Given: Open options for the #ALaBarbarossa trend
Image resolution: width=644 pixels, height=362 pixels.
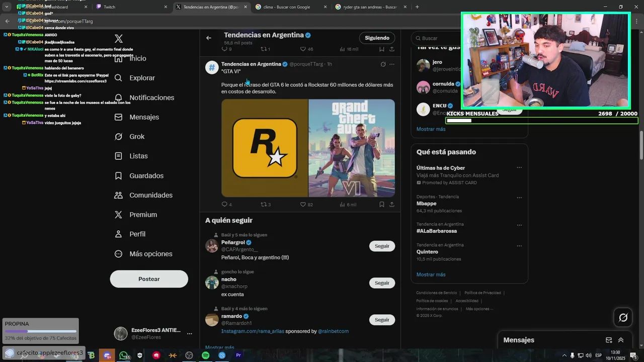Looking at the screenshot, I should (x=519, y=225).
